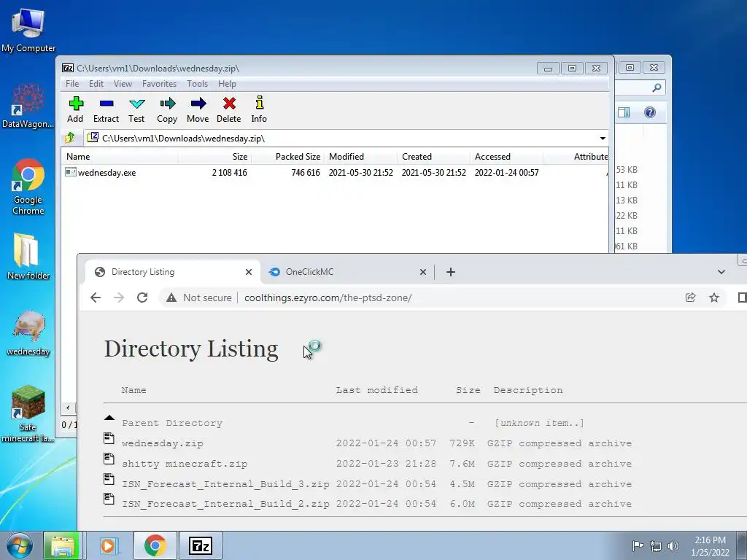747x560 pixels.
Task: Click the volume speaker tray icon
Action: [x=673, y=546]
